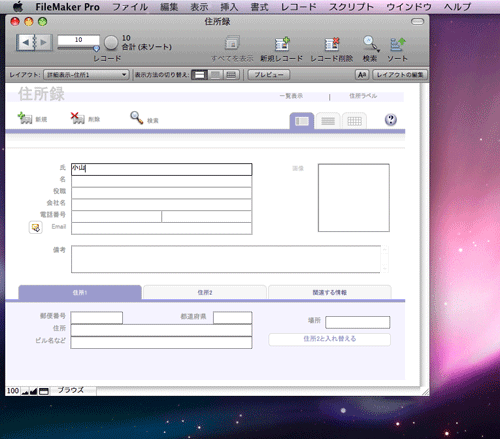Viewport: 500px width, 439px height.
Task: Click the 名 first-name field
Action: pos(161,181)
